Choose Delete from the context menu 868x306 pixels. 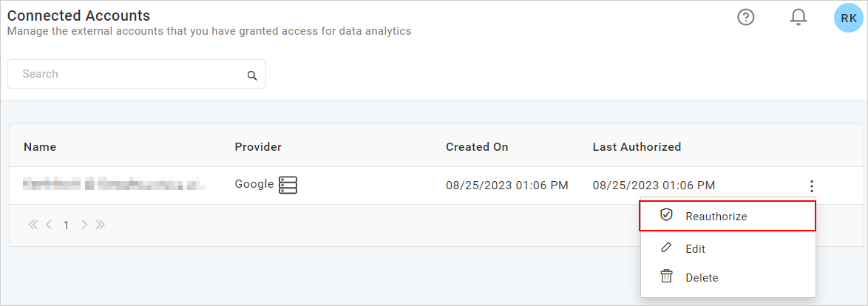(701, 278)
